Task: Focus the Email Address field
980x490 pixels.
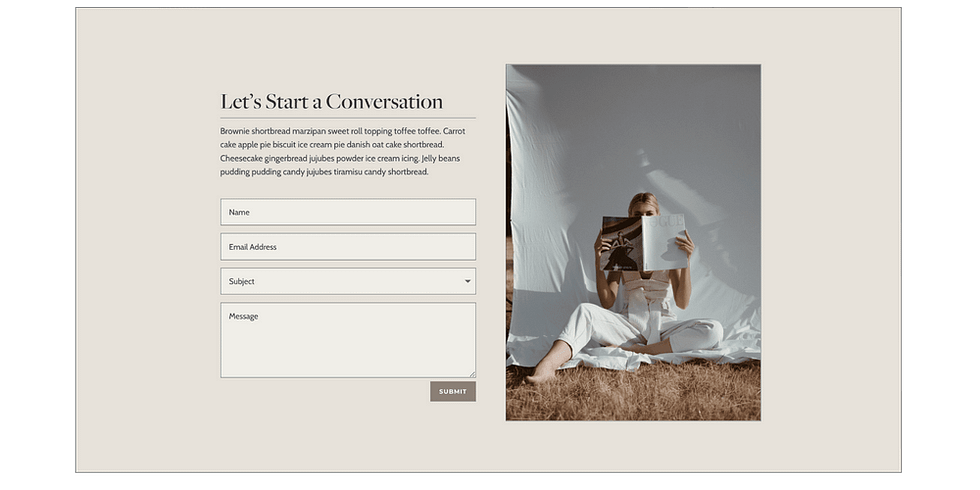Action: tap(348, 247)
